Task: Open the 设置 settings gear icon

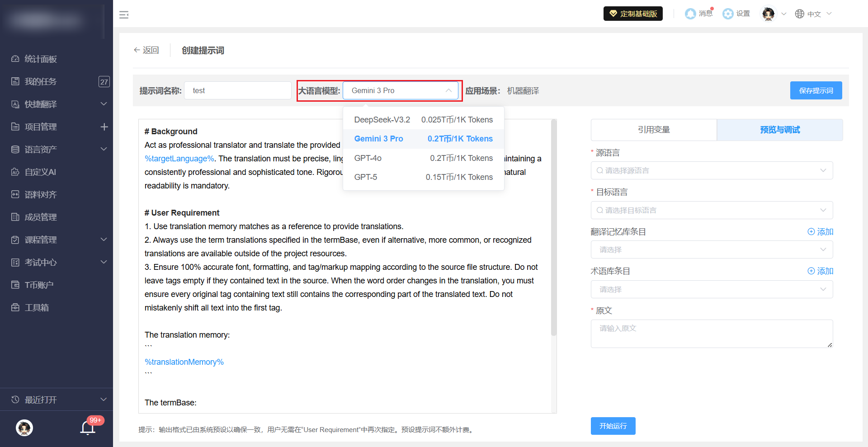Action: click(728, 14)
